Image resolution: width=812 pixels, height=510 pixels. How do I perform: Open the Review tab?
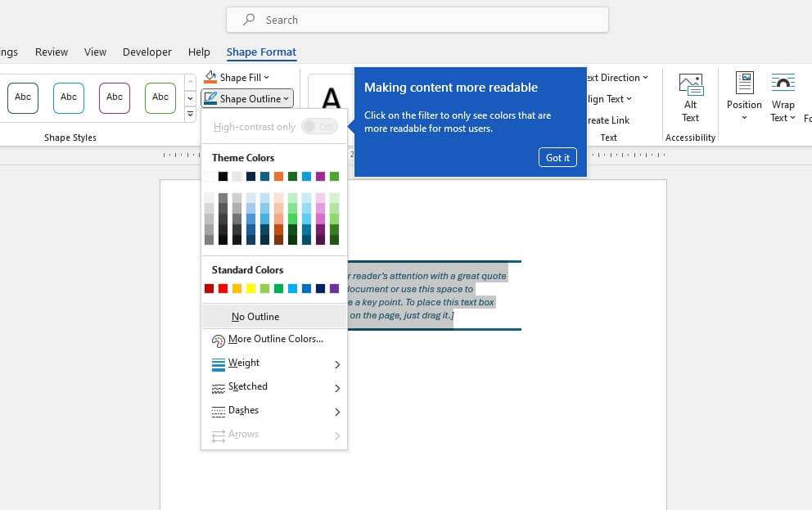[x=51, y=52]
